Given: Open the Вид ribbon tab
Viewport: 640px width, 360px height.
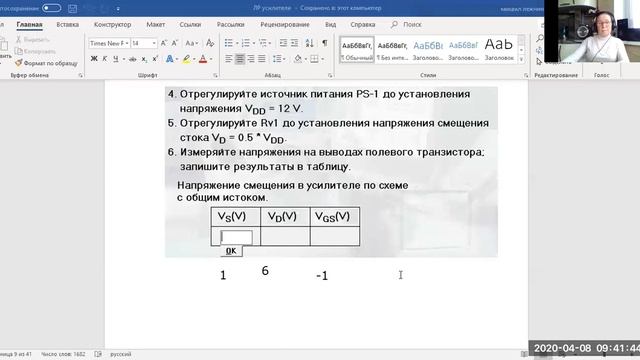Looking at the screenshot, I should coord(331,24).
